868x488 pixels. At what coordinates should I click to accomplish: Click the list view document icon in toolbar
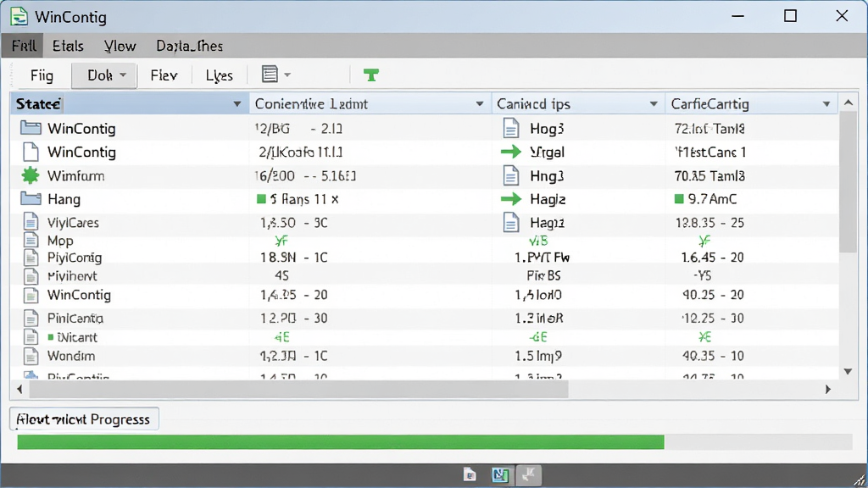270,75
